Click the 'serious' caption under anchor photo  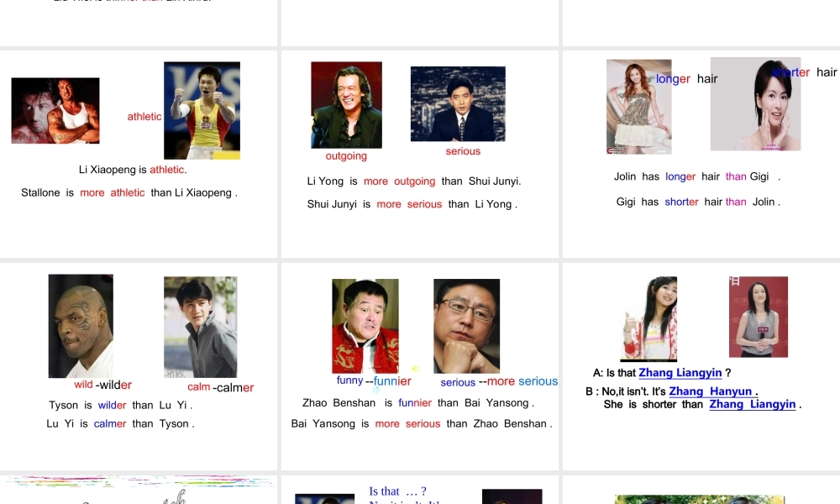pos(463,151)
